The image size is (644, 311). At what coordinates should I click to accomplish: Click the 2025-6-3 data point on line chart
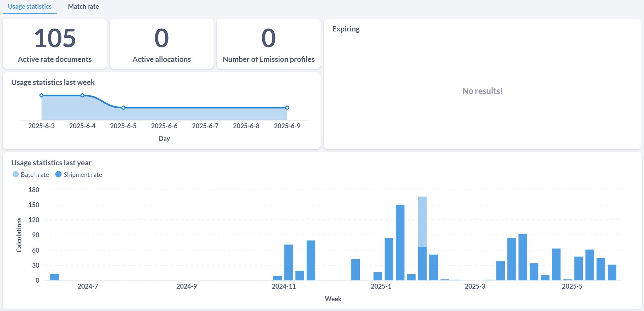coord(42,95)
